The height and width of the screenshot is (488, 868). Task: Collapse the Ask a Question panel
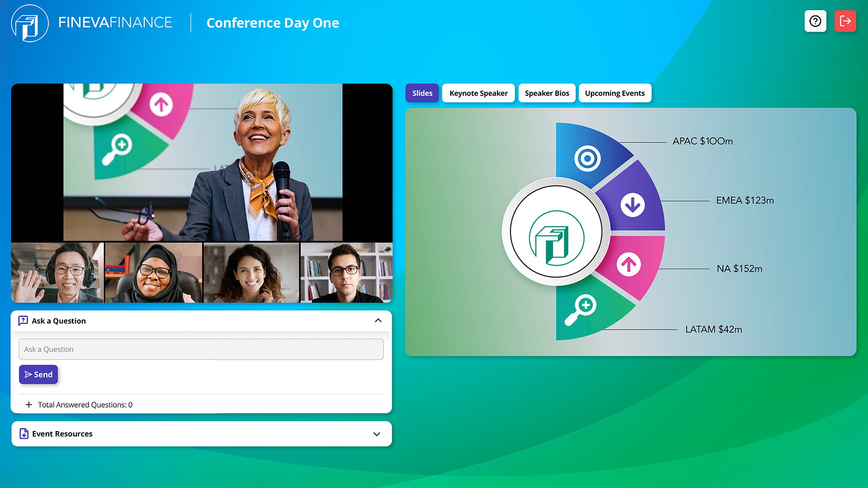point(378,320)
